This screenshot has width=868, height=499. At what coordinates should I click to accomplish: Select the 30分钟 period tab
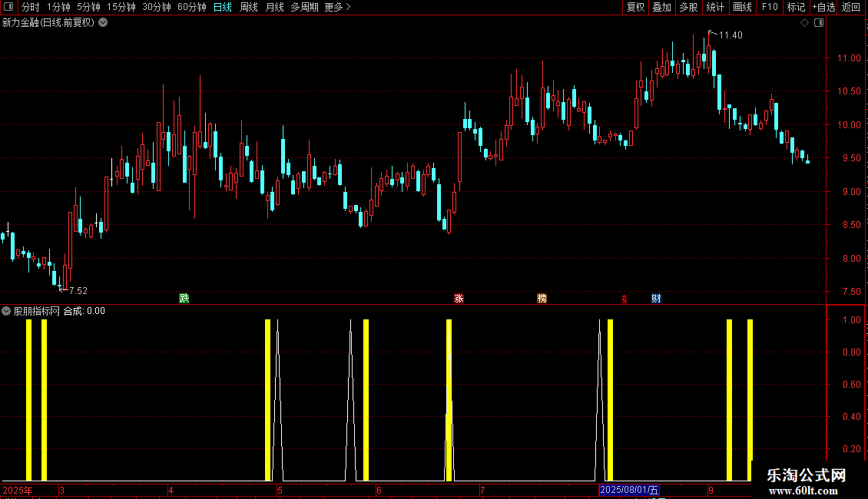(x=156, y=7)
